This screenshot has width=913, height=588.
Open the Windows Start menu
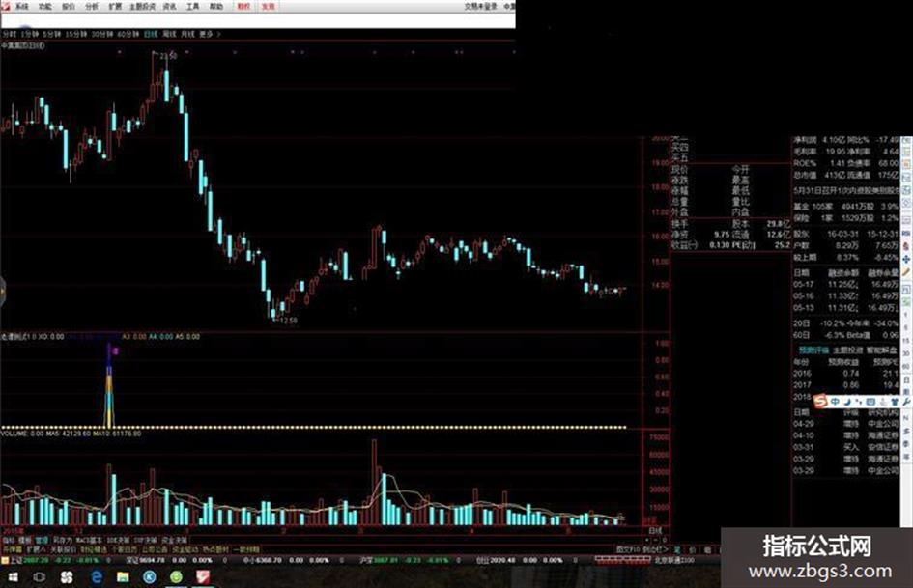pos(13,577)
